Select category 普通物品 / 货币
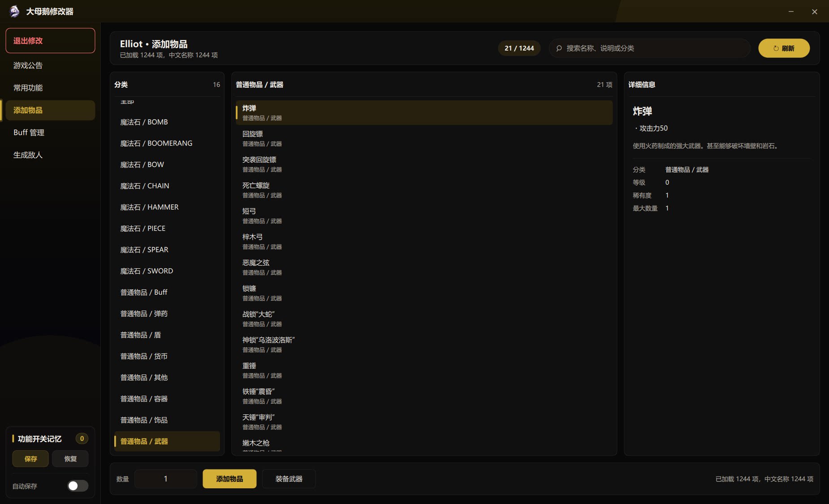Image resolution: width=829 pixels, height=504 pixels. 167,356
